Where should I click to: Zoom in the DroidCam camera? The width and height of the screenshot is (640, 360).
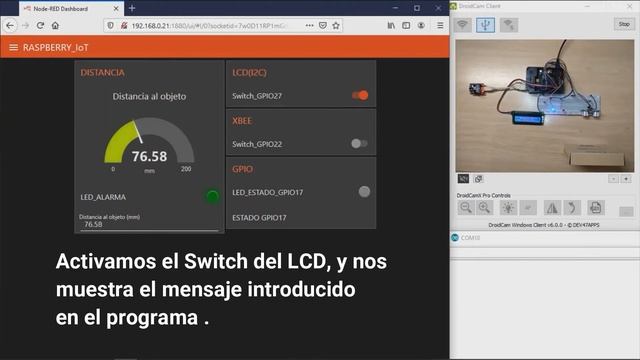(484, 208)
